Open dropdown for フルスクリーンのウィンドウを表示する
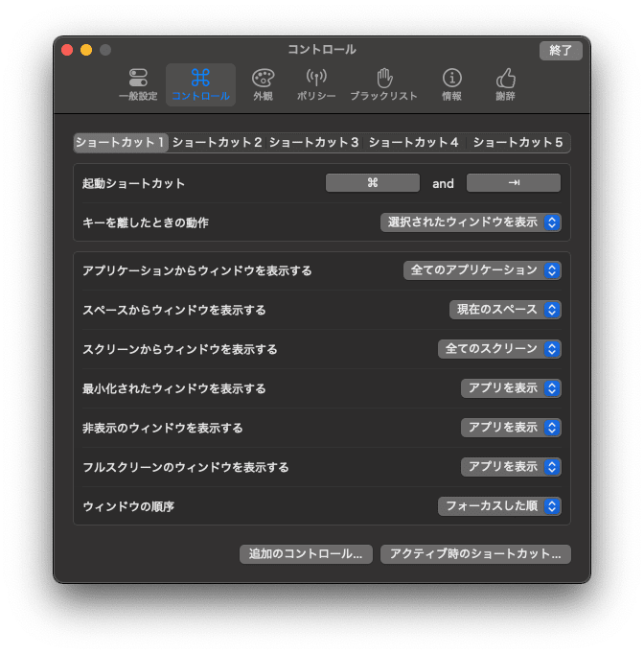 click(x=511, y=467)
